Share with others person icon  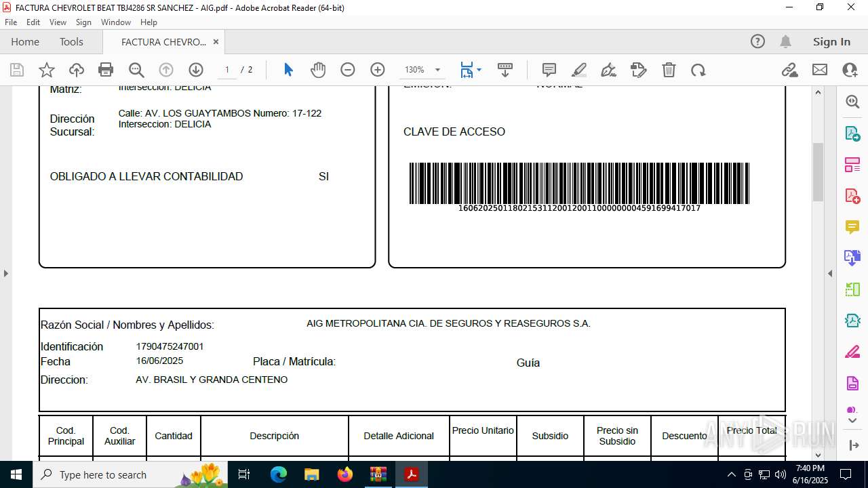pos(850,70)
